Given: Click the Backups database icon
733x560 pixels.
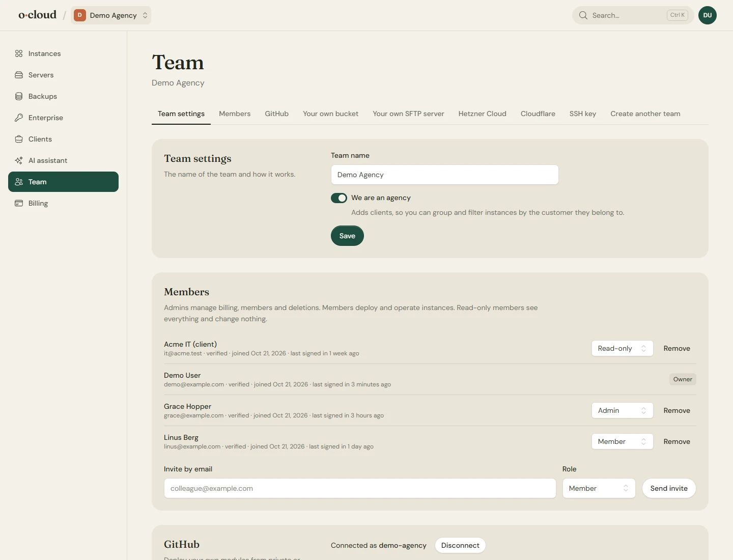Looking at the screenshot, I should pos(19,96).
